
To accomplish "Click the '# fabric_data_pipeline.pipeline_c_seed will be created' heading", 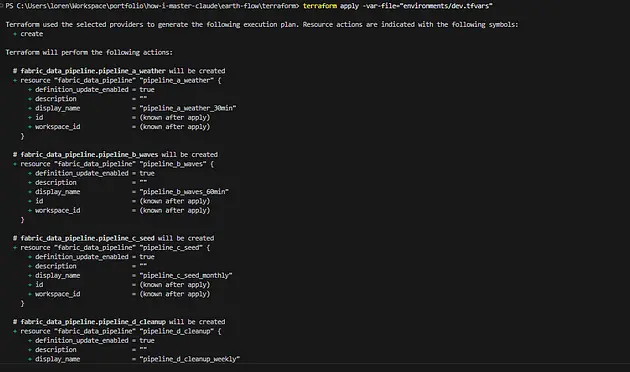I will tap(113, 238).
